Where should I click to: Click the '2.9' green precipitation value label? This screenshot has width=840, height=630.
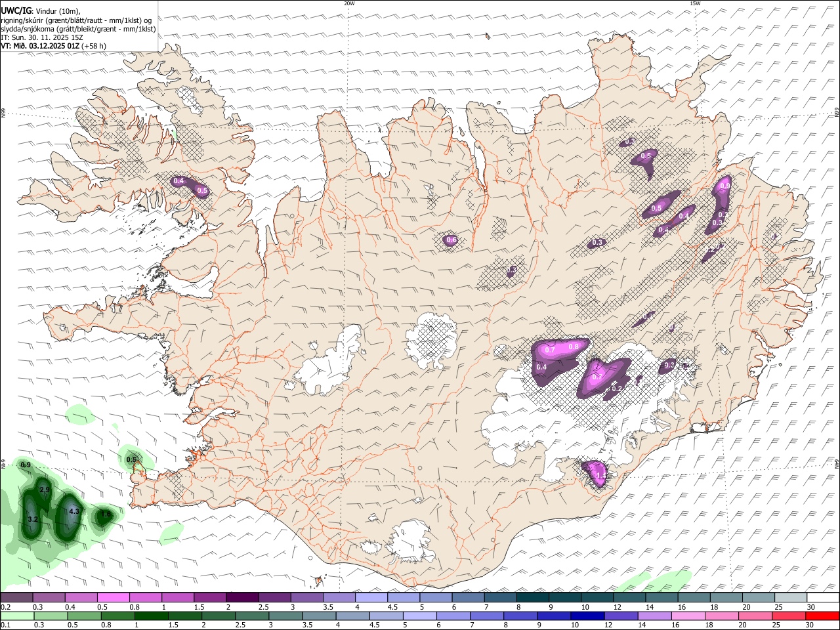point(45,490)
